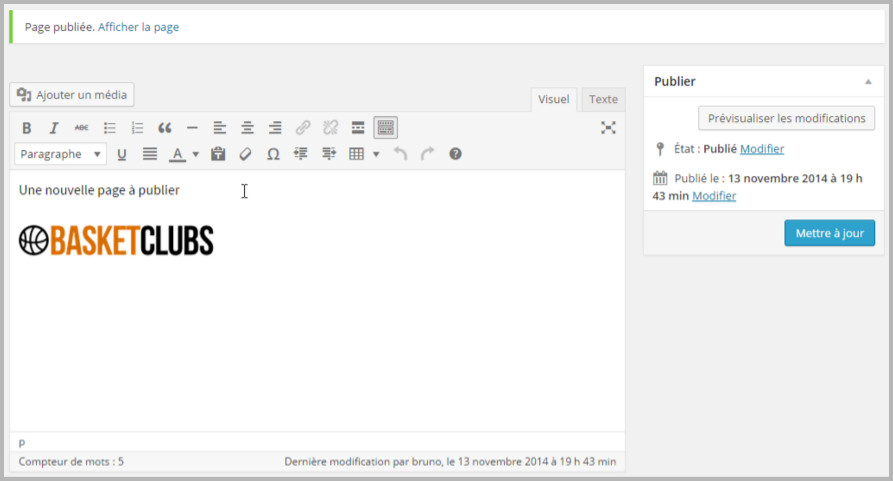
Task: Click the calendar icon beside Publié le
Action: pyautogui.click(x=660, y=178)
